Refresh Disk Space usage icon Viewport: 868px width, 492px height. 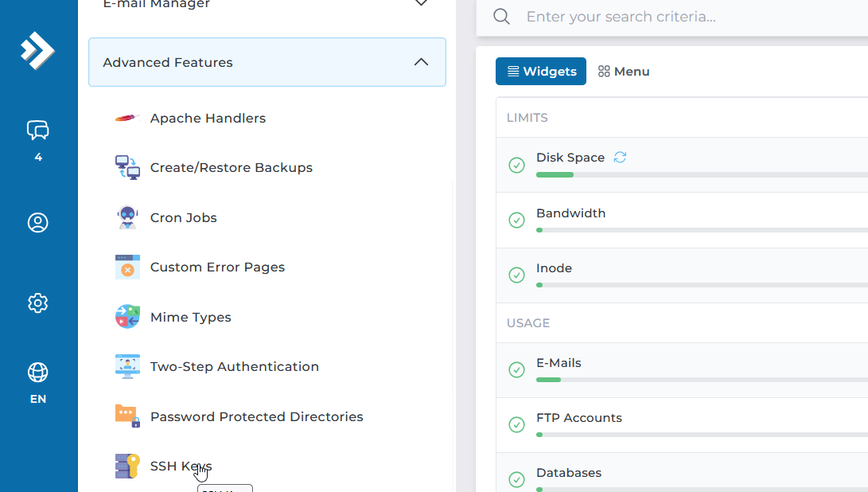coord(620,158)
